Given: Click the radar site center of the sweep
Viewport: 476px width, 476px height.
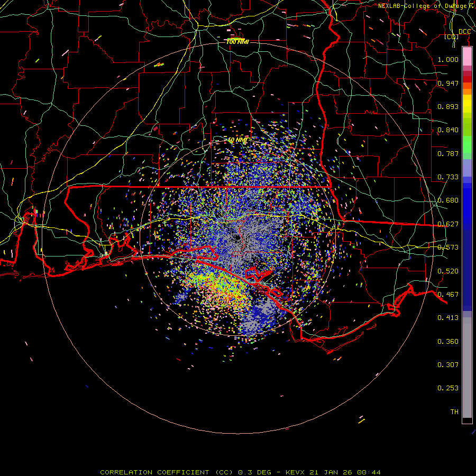Looking at the screenshot, I should 237,237.
